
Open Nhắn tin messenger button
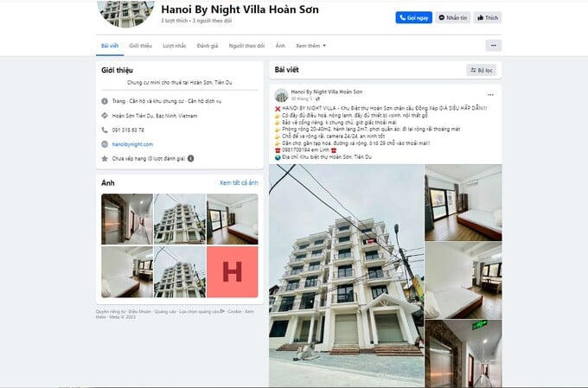[452, 17]
